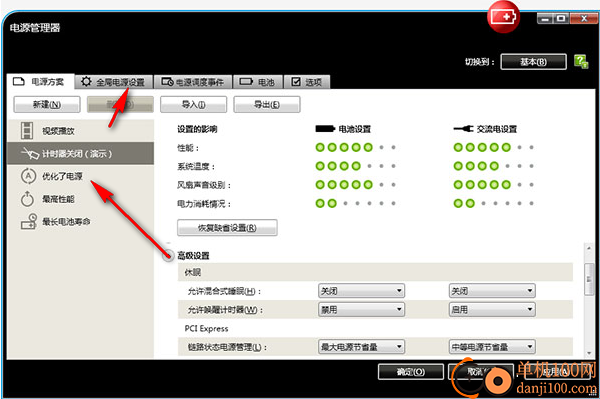
Task: Confirm with the 确定(O) button
Action: click(411, 371)
